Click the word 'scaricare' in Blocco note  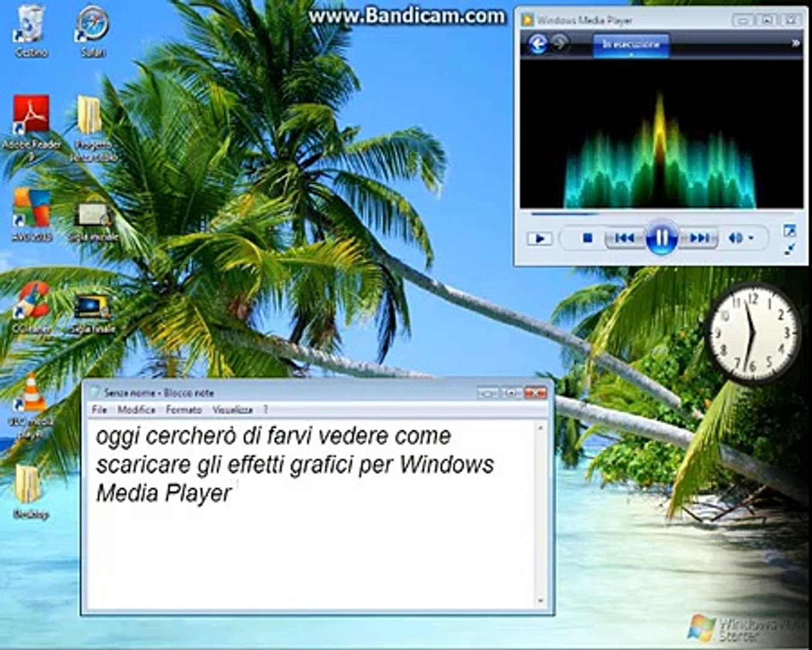pos(144,465)
